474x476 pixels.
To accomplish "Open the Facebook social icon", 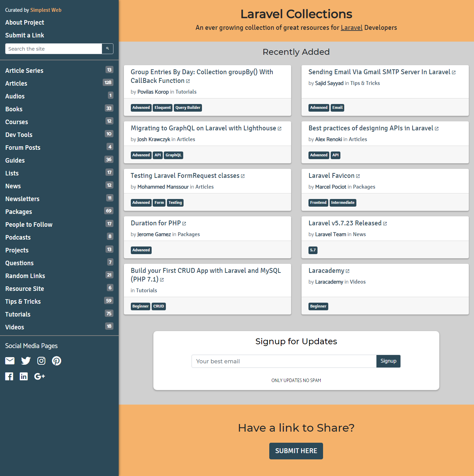I will coord(9,376).
